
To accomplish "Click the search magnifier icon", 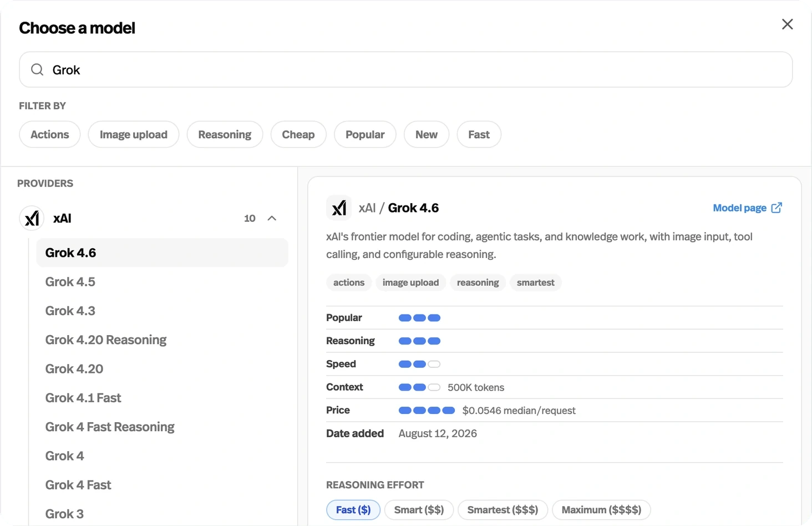I will pyautogui.click(x=37, y=69).
